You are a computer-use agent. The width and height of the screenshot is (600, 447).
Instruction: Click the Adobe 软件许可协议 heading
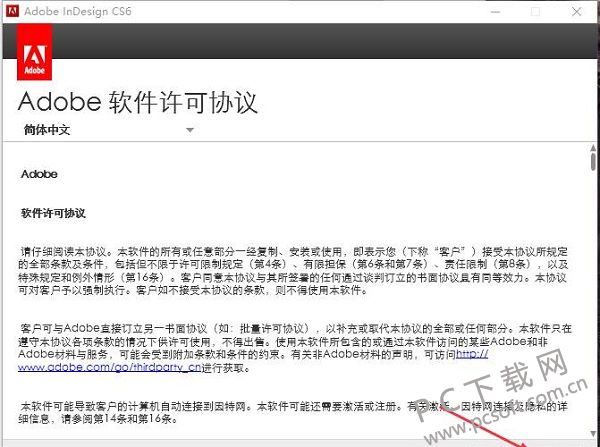pos(138,102)
